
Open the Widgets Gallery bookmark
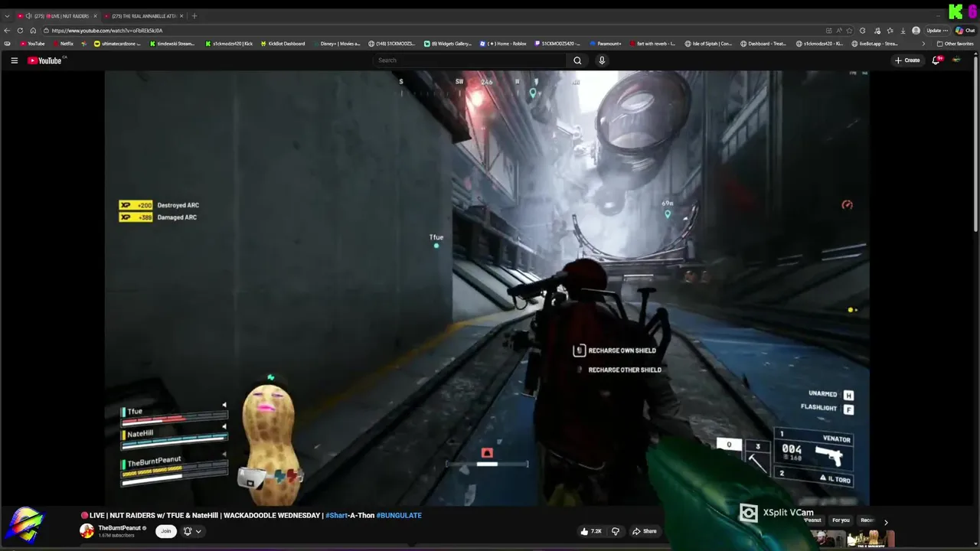click(448, 44)
